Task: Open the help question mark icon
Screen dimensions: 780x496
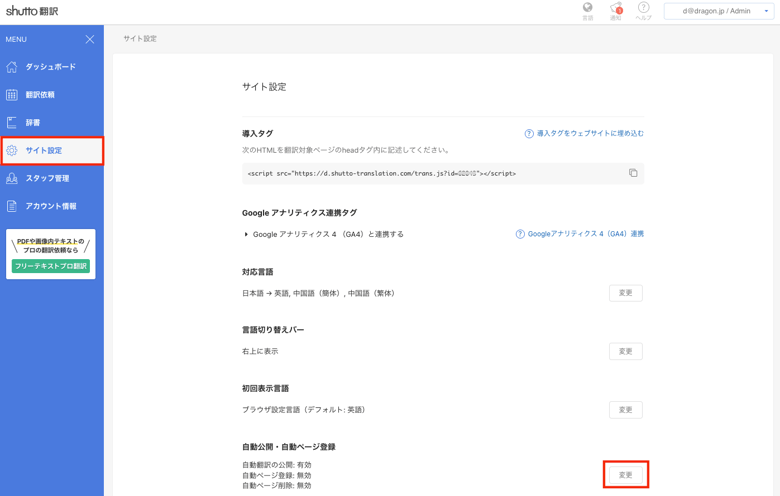Action: click(x=643, y=7)
